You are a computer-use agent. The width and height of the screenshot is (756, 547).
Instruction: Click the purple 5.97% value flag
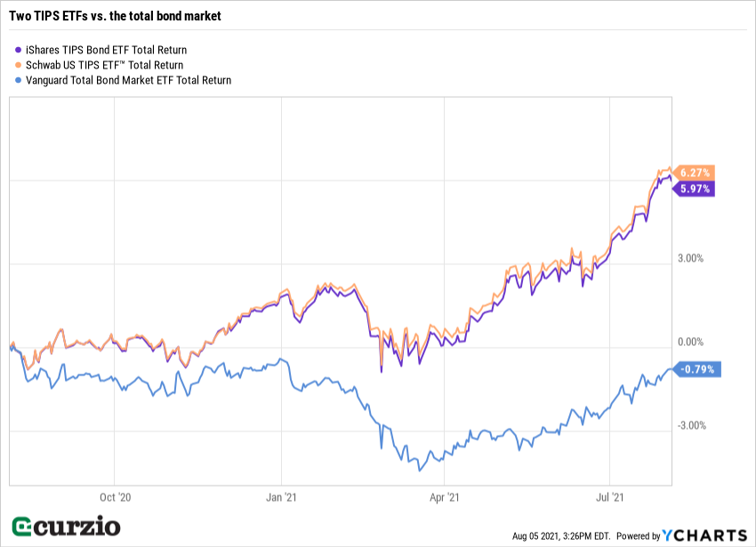pyautogui.click(x=694, y=189)
